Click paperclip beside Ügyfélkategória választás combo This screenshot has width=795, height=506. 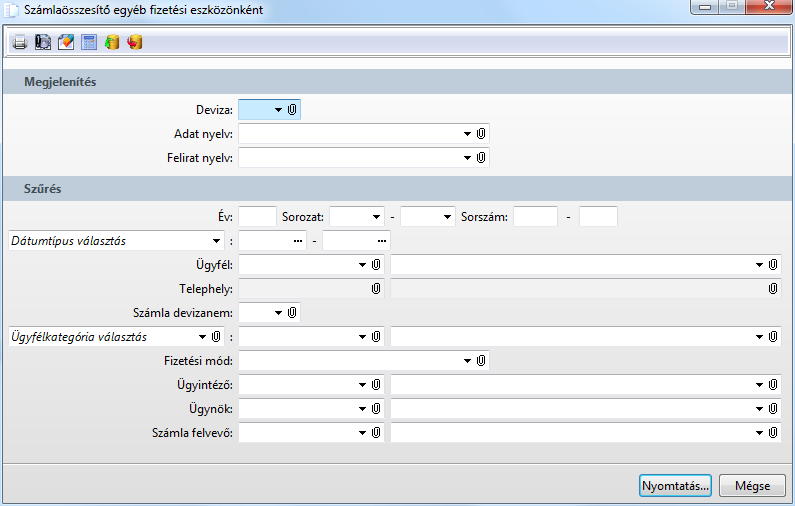(x=216, y=336)
